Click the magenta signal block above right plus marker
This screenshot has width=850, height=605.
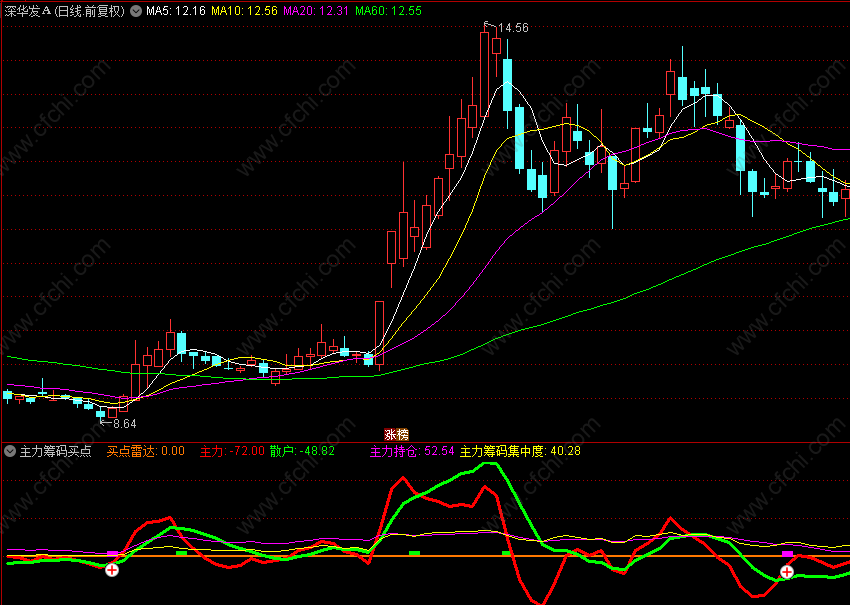coord(787,553)
